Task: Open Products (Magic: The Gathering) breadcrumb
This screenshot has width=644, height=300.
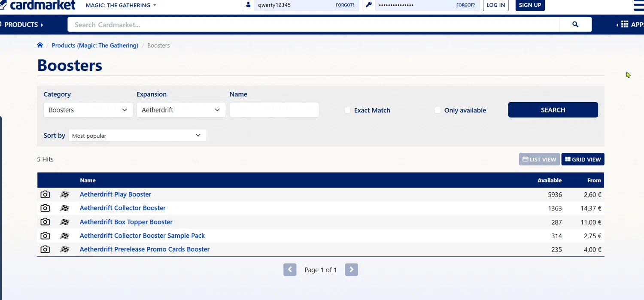Action: pyautogui.click(x=95, y=45)
